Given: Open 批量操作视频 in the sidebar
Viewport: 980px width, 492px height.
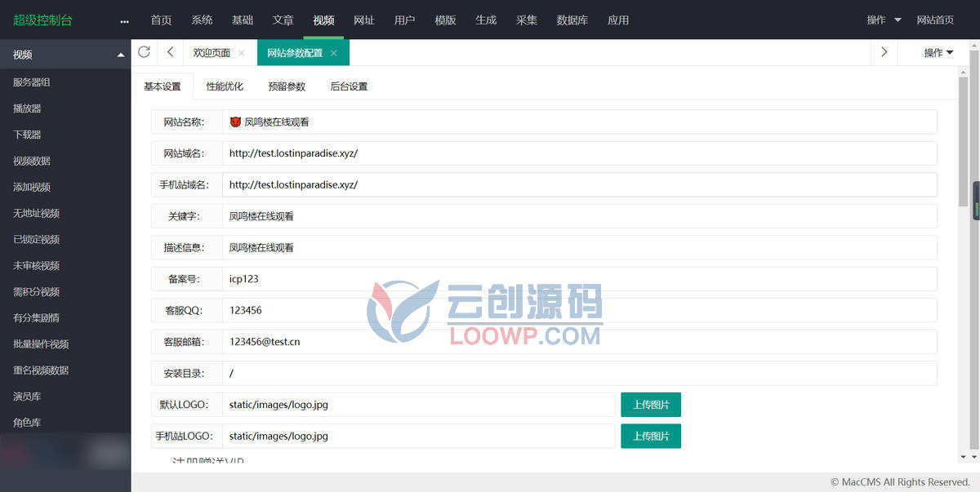Looking at the screenshot, I should pyautogui.click(x=41, y=344).
